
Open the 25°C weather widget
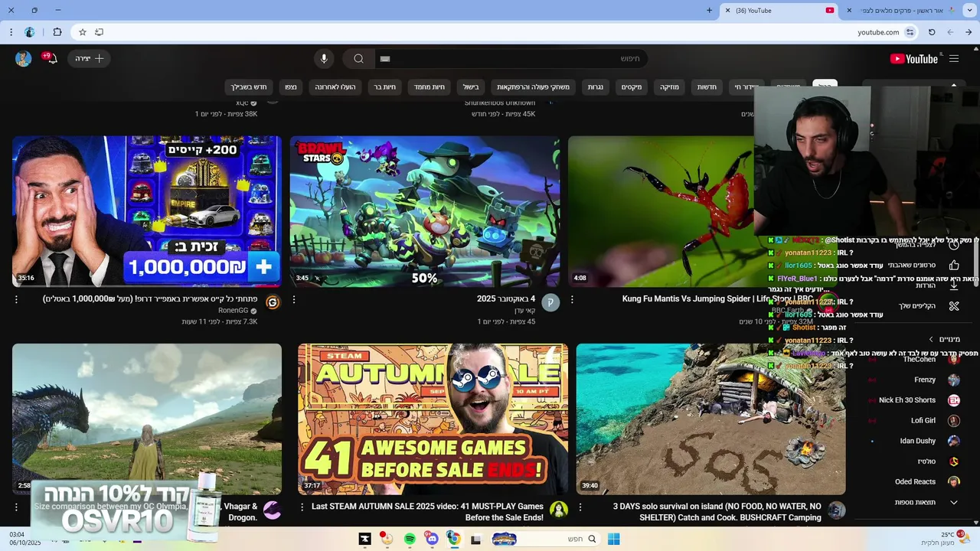pyautogui.click(x=944, y=539)
